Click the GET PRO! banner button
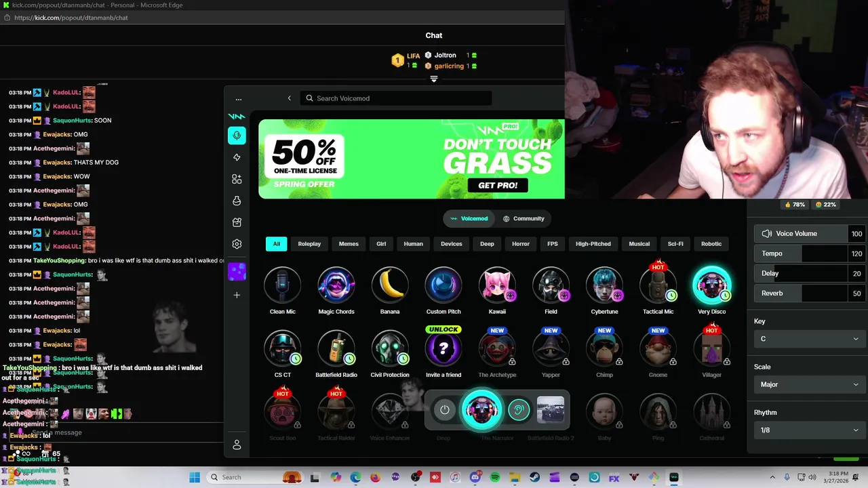 click(x=498, y=185)
